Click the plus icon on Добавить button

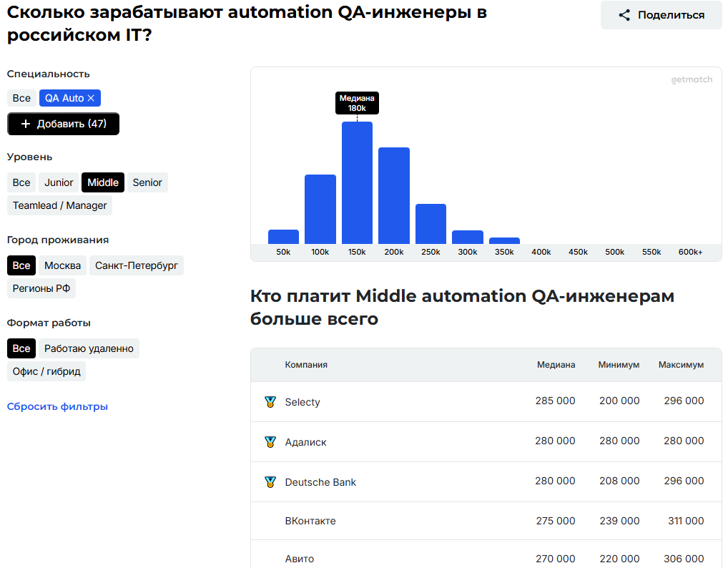click(x=26, y=124)
